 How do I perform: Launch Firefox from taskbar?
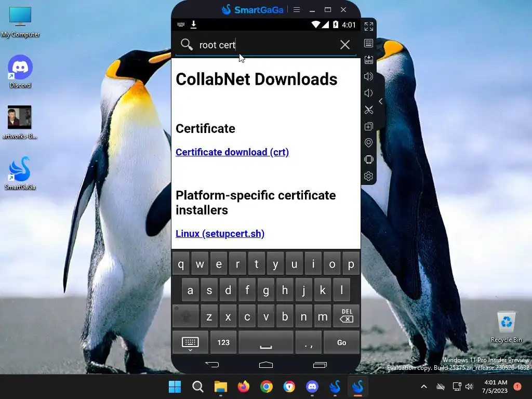click(x=243, y=387)
